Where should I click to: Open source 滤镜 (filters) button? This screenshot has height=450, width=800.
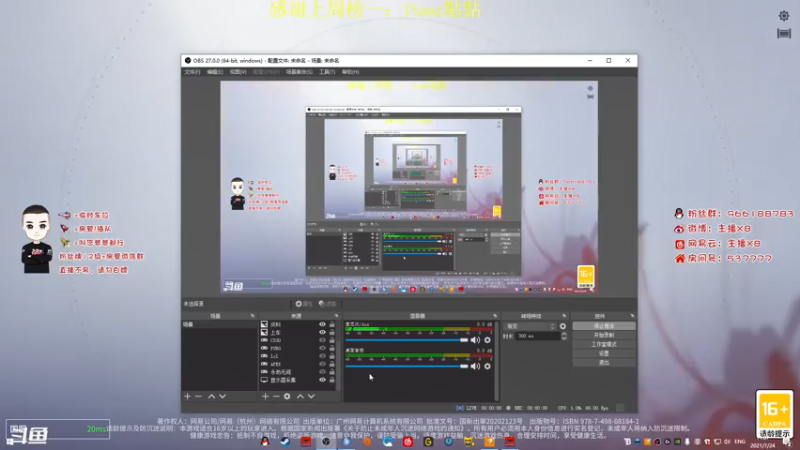328,304
